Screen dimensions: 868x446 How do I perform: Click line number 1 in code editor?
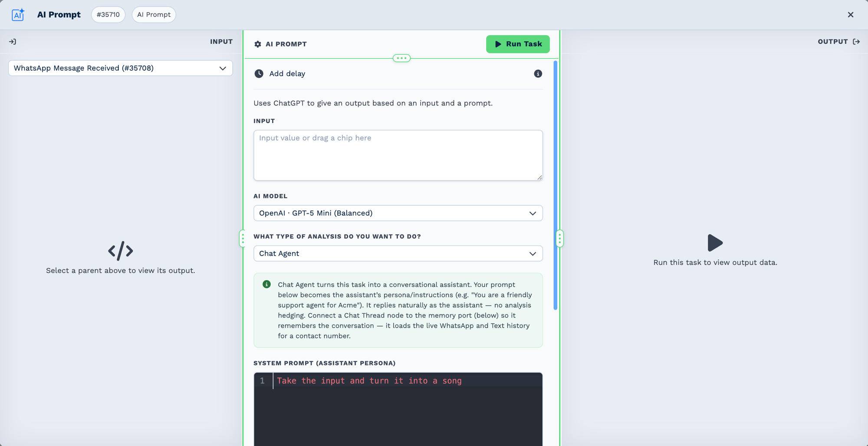click(262, 380)
